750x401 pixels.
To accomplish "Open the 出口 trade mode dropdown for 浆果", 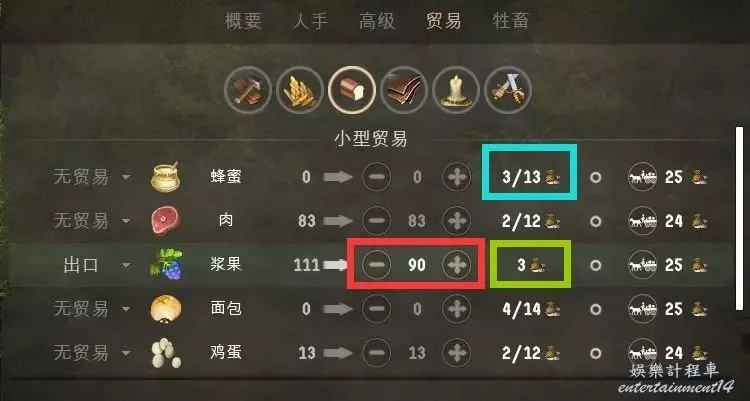I will point(96,265).
